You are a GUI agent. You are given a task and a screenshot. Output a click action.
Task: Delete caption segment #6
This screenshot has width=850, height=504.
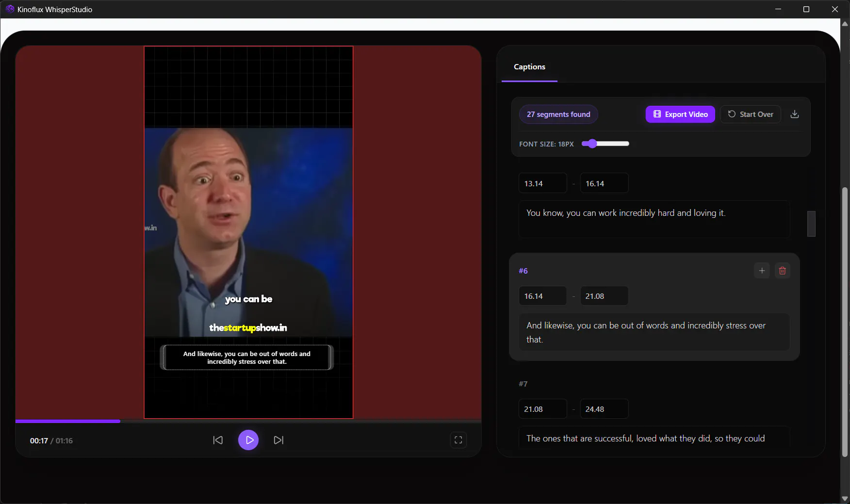tap(782, 271)
